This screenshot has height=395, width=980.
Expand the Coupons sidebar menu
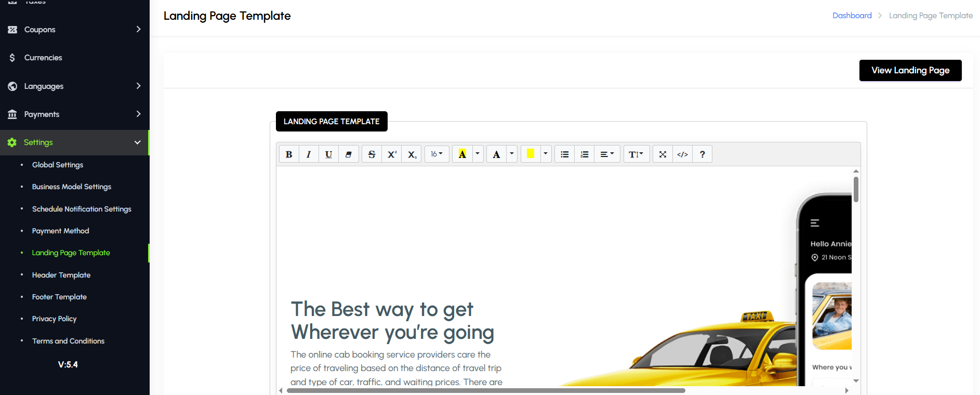[x=74, y=30]
